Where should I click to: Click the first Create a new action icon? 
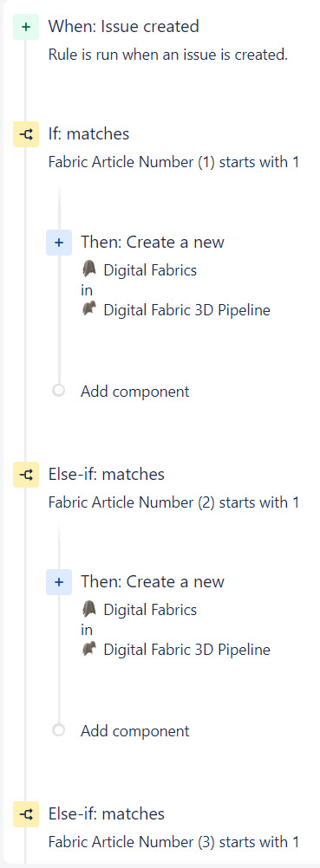click(59, 242)
